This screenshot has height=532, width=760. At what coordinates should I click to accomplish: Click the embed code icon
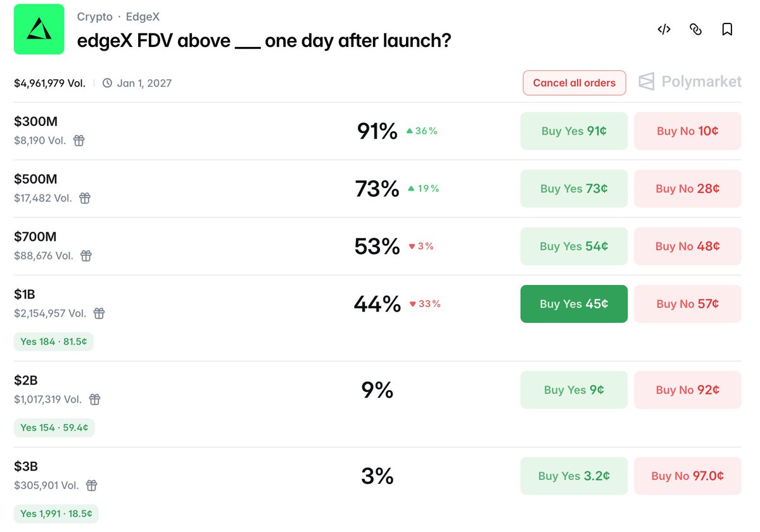(664, 29)
